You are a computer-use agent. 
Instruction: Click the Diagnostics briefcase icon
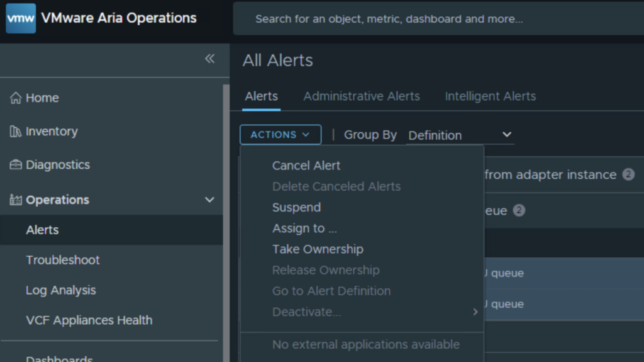click(x=16, y=165)
